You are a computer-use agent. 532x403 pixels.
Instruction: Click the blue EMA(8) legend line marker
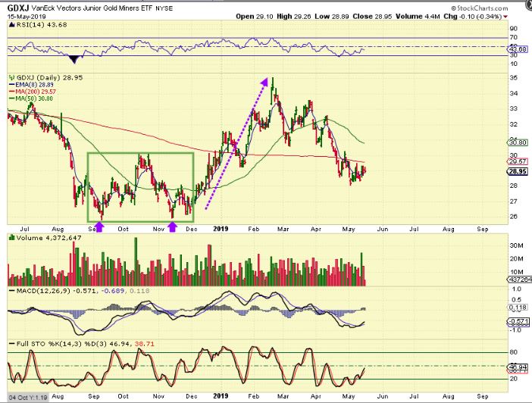[x=12, y=85]
